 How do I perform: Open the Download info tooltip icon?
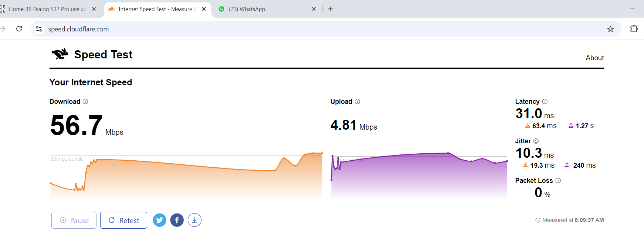[85, 102]
